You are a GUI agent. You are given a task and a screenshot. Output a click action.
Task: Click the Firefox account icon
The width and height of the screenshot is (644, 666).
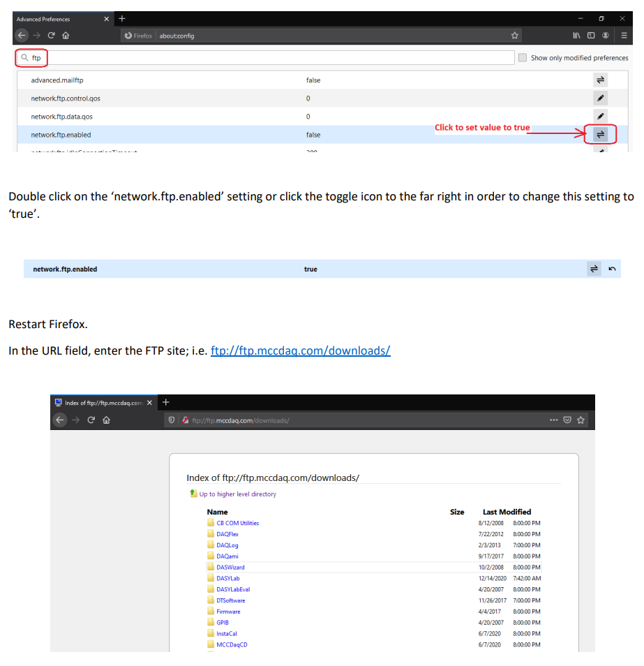pyautogui.click(x=606, y=36)
